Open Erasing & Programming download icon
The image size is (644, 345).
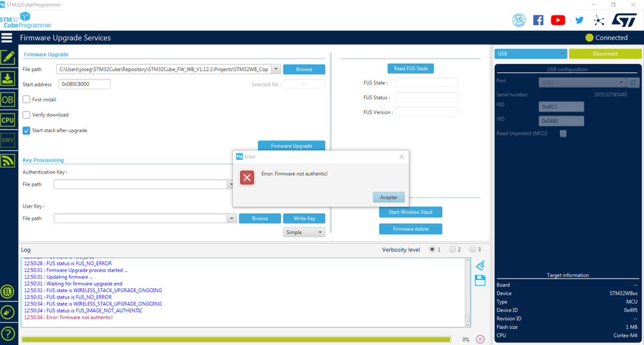tap(8, 78)
